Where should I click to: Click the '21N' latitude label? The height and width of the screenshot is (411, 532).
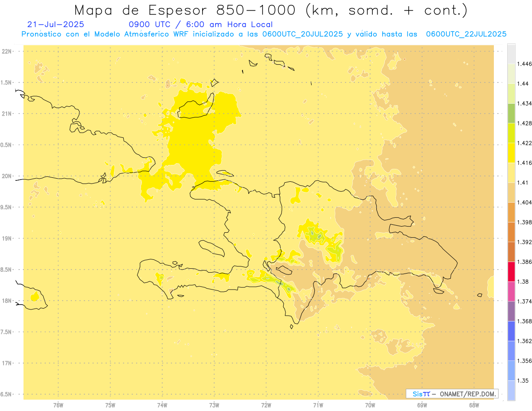(x=7, y=114)
